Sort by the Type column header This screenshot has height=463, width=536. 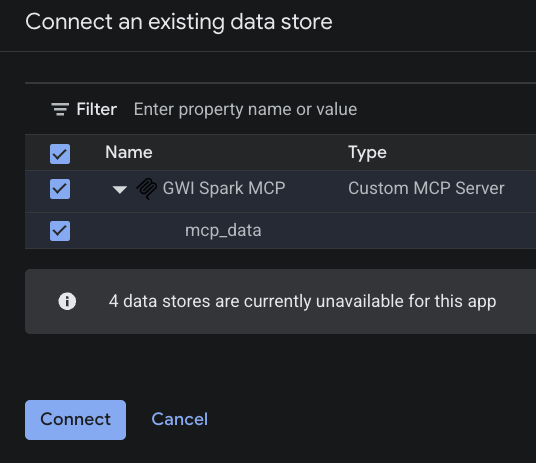click(367, 153)
